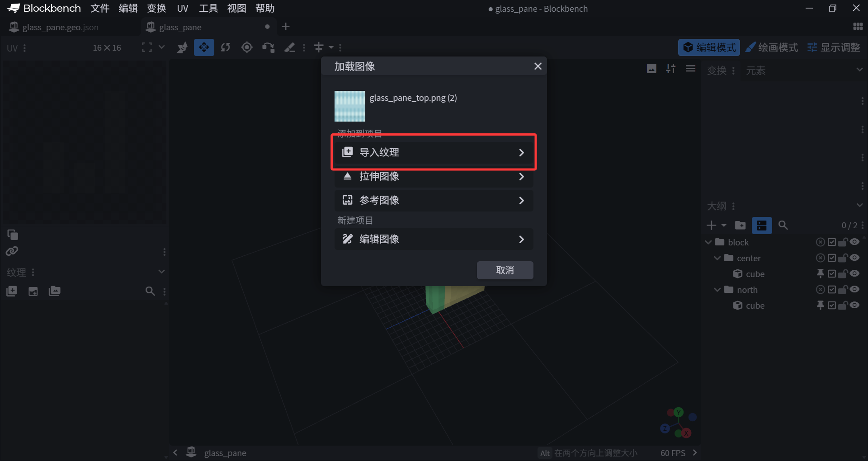
Task: Select the Seam/knife tool icon
Action: pos(290,47)
